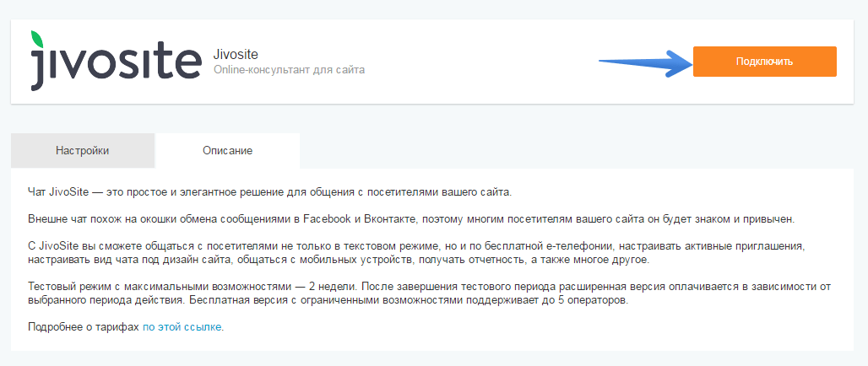Select the Описание tab
The image size is (868, 366).
click(227, 150)
